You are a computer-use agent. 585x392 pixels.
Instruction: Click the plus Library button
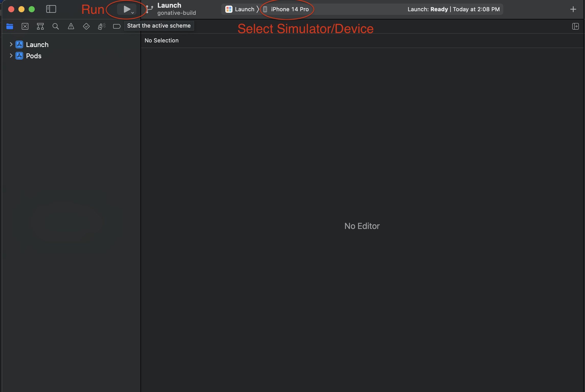(573, 9)
